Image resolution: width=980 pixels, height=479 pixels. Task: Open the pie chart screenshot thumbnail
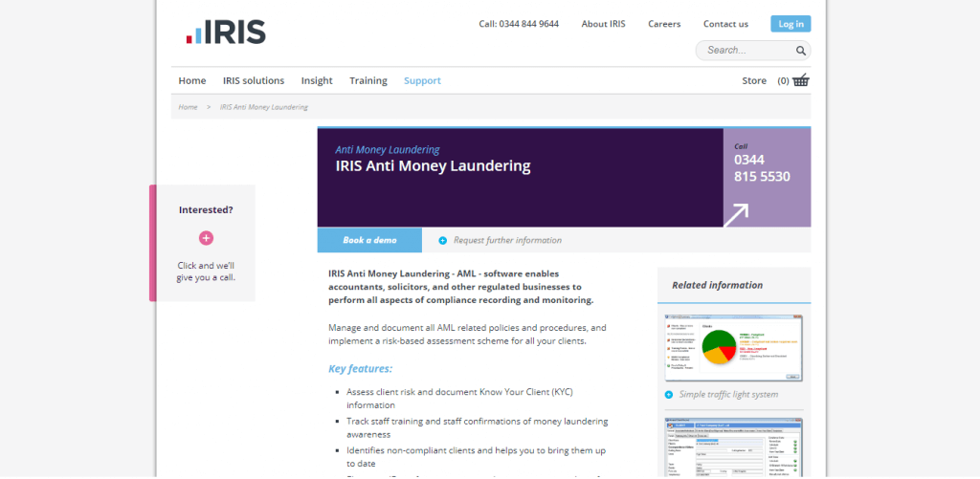[x=734, y=348]
